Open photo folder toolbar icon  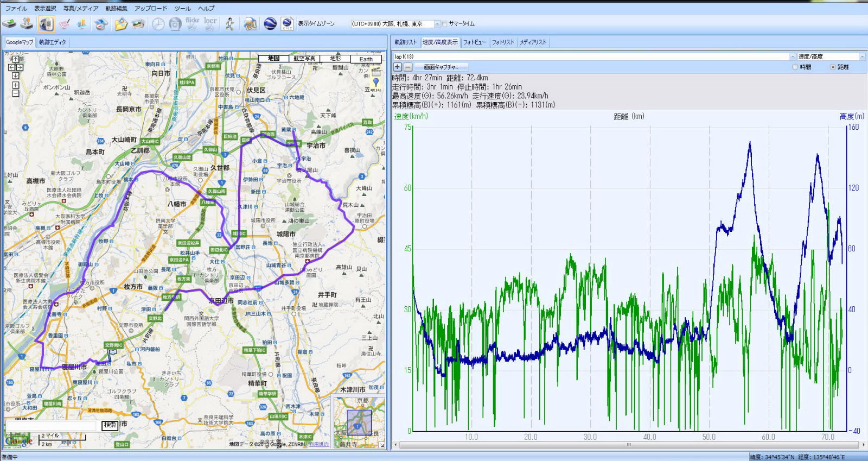[120, 23]
